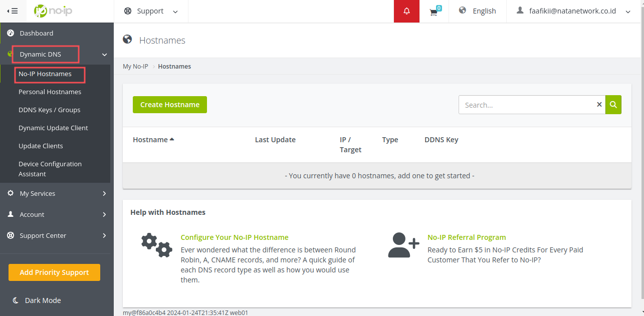Click the globe icon beside Hostnames title
The width and height of the screenshot is (644, 316).
pyautogui.click(x=127, y=40)
